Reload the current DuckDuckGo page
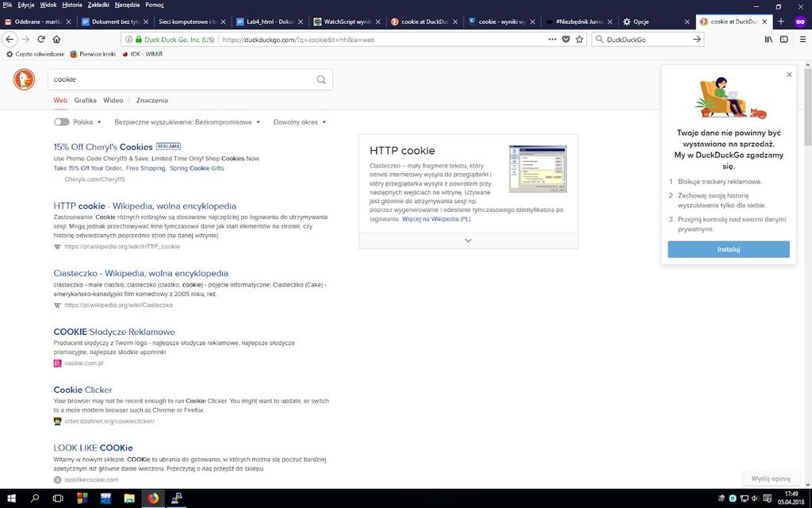 (x=41, y=40)
